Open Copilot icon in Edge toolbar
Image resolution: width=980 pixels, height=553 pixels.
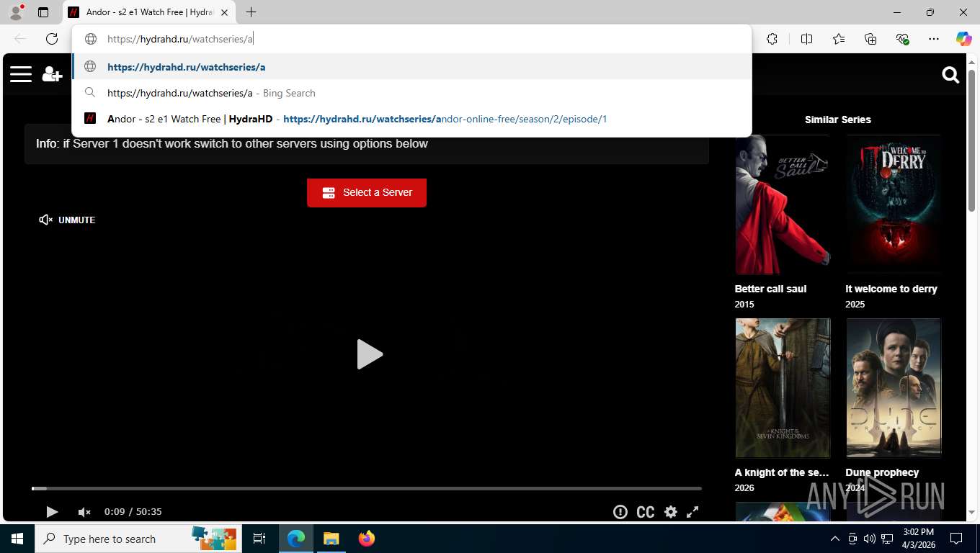(963, 39)
